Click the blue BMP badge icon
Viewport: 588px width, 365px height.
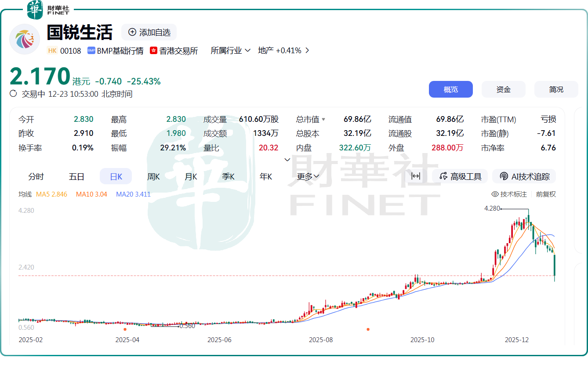(x=91, y=51)
